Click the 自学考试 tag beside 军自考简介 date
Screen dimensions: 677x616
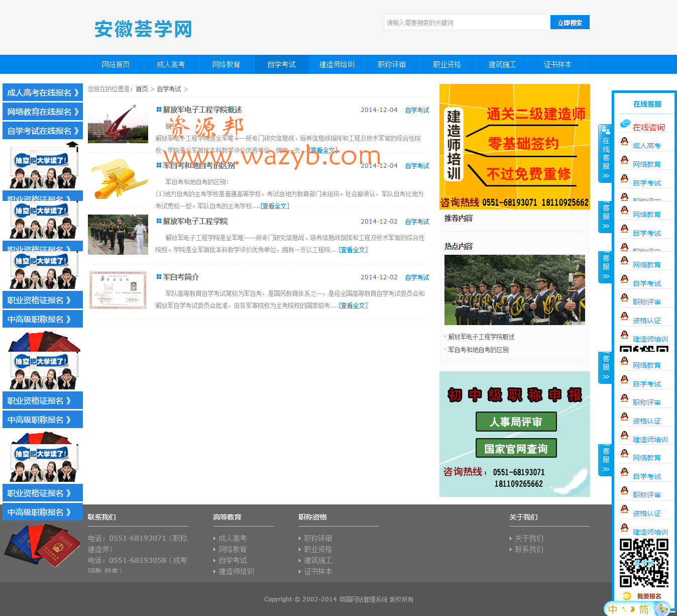pos(417,277)
